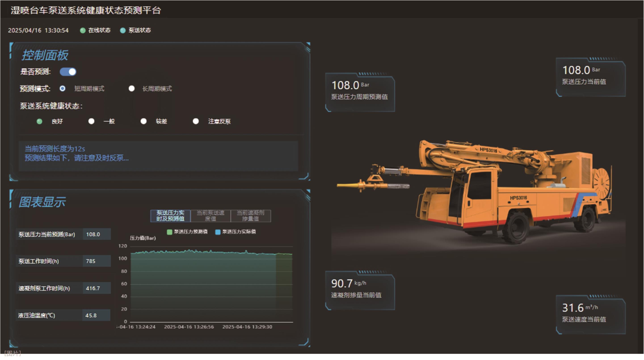Image resolution: width=644 pixels, height=360 pixels.
Task: Select the 较差 health status dot
Action: 143,121
